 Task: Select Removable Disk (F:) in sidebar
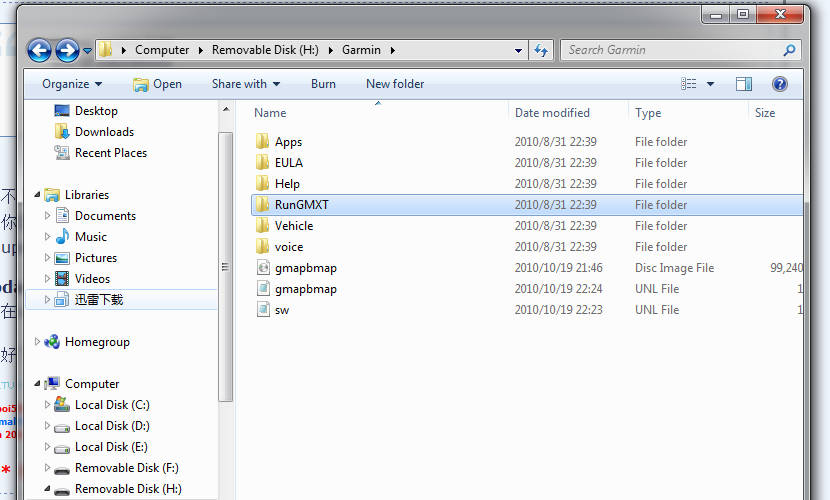click(126, 468)
